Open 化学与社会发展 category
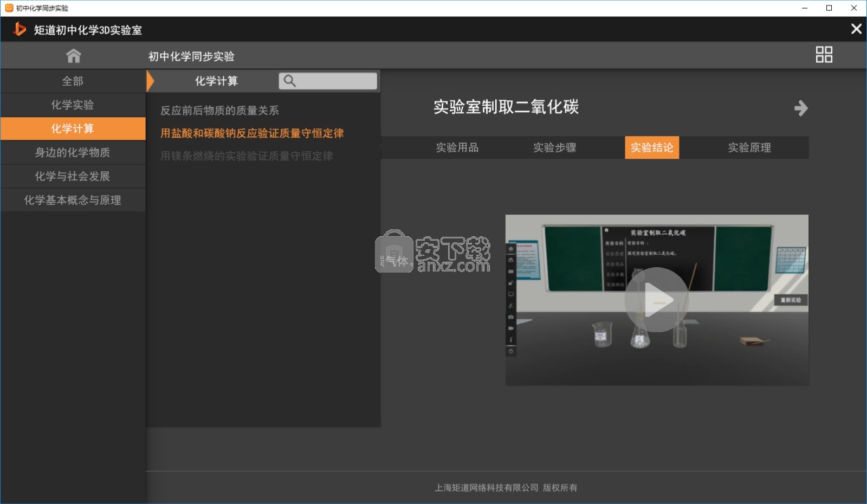This screenshot has width=867, height=504. coord(73,177)
